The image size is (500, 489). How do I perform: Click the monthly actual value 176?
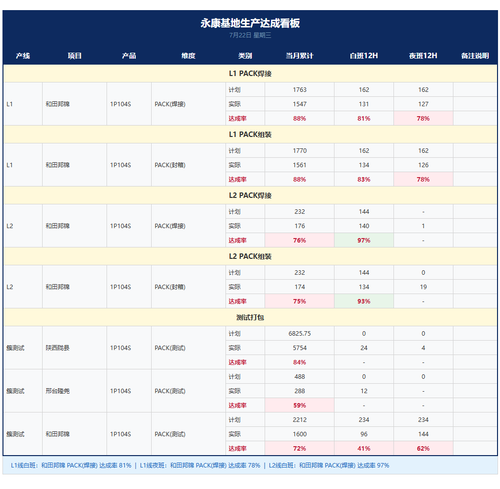(299, 226)
